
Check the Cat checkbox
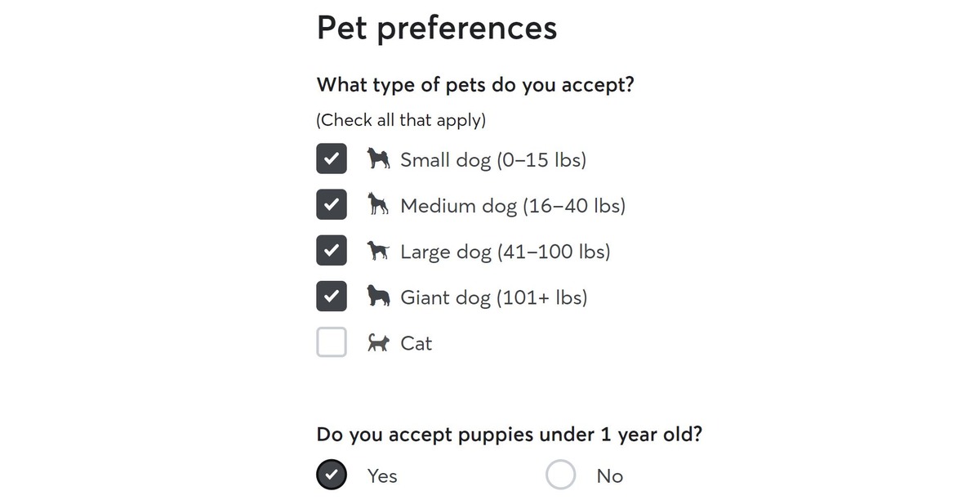click(330, 342)
